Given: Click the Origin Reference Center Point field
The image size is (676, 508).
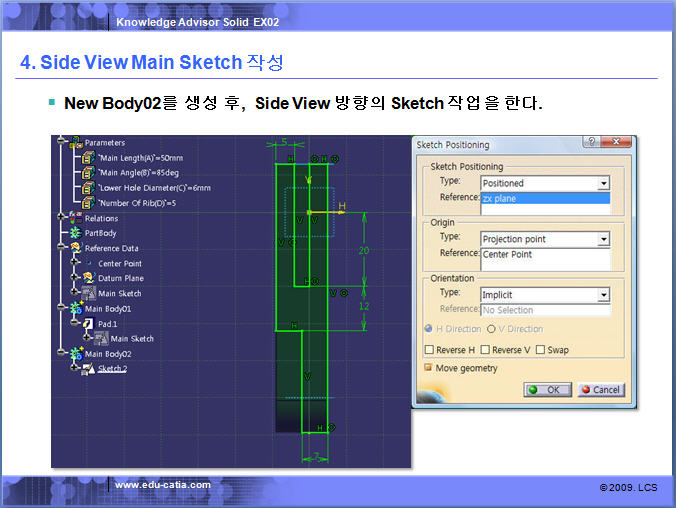Looking at the screenshot, I should click(x=544, y=255).
